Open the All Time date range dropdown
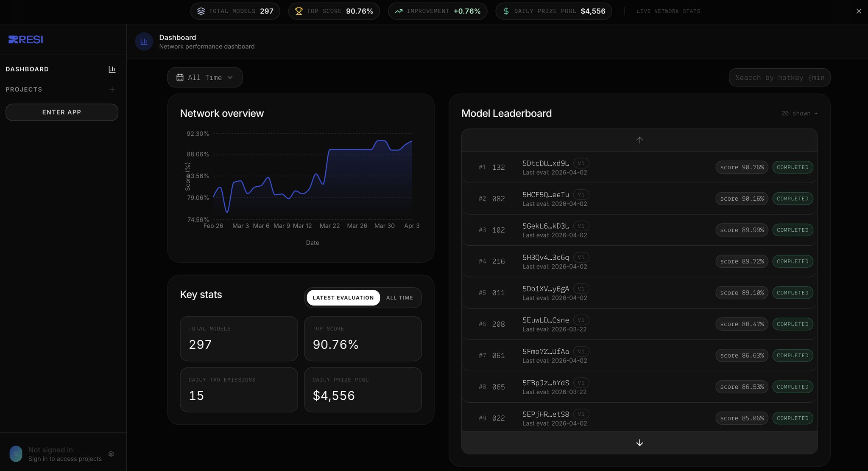This screenshot has width=868, height=471. click(205, 78)
